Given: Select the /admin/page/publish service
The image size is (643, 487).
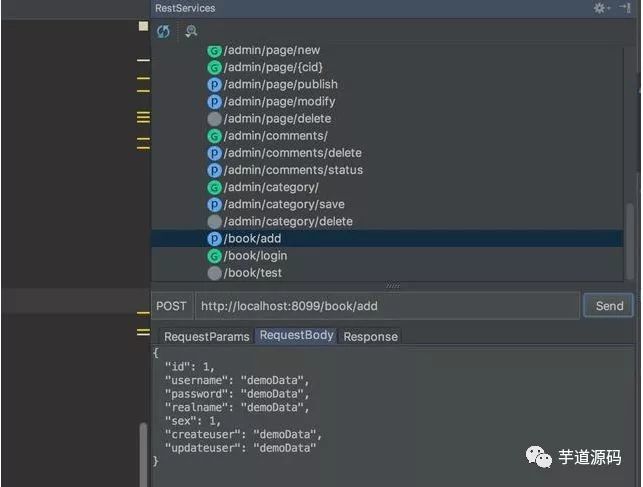Looking at the screenshot, I should point(281,84).
